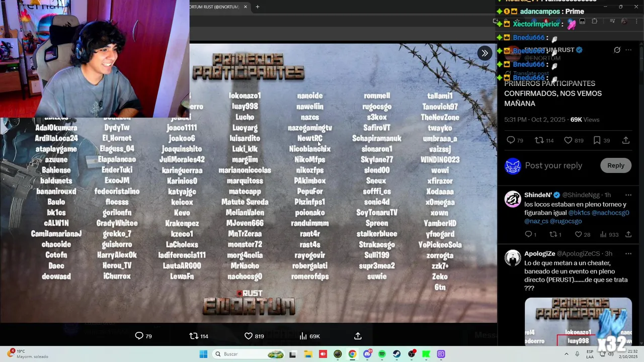644x362 pixels.
Task: Open File Explorer from taskbar
Action: coord(308,354)
